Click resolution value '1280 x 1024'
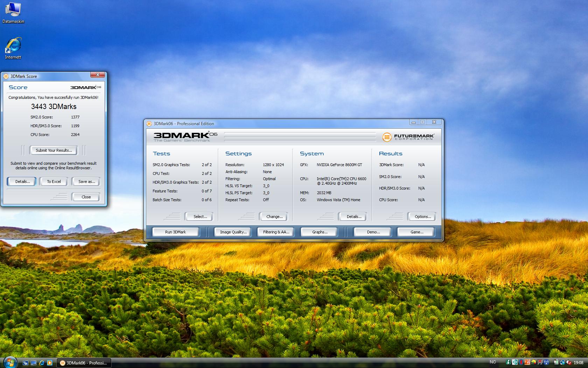The height and width of the screenshot is (368, 588). point(273,165)
